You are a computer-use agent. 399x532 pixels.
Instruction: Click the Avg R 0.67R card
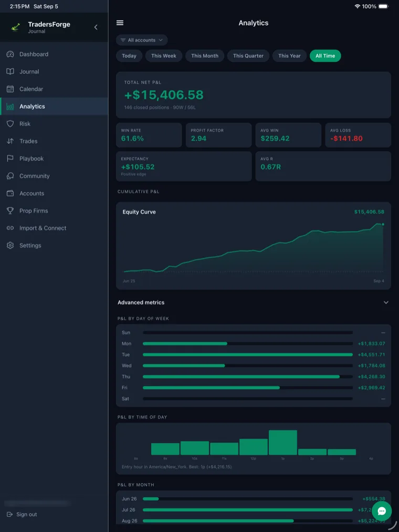coord(323,166)
